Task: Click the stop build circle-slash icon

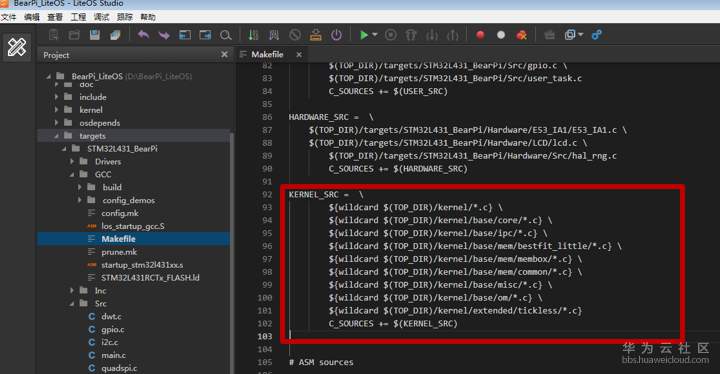Action: pyautogui.click(x=295, y=35)
